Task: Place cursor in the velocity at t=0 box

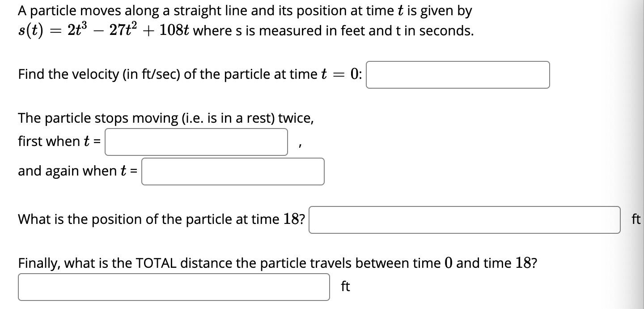Action: click(457, 74)
